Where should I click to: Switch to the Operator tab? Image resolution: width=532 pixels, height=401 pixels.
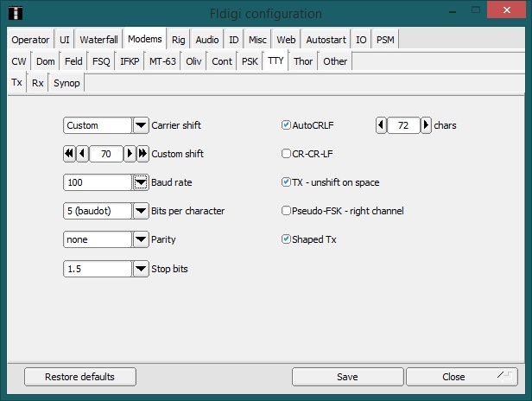coord(30,40)
